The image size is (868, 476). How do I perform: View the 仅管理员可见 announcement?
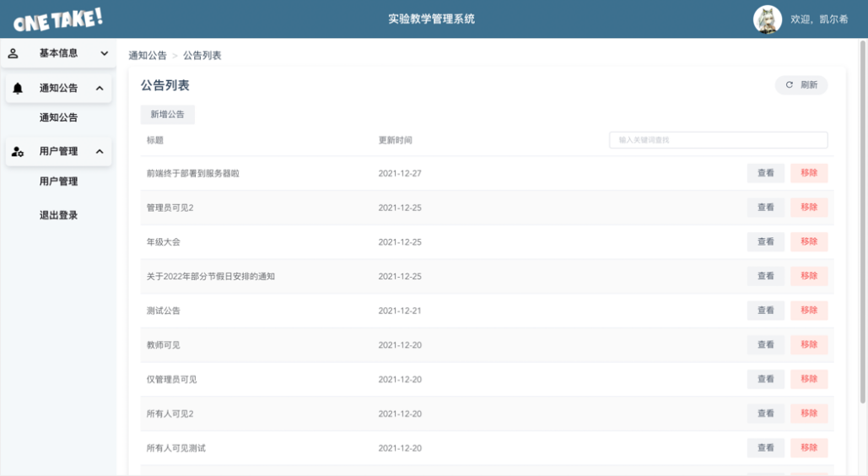[x=766, y=379]
